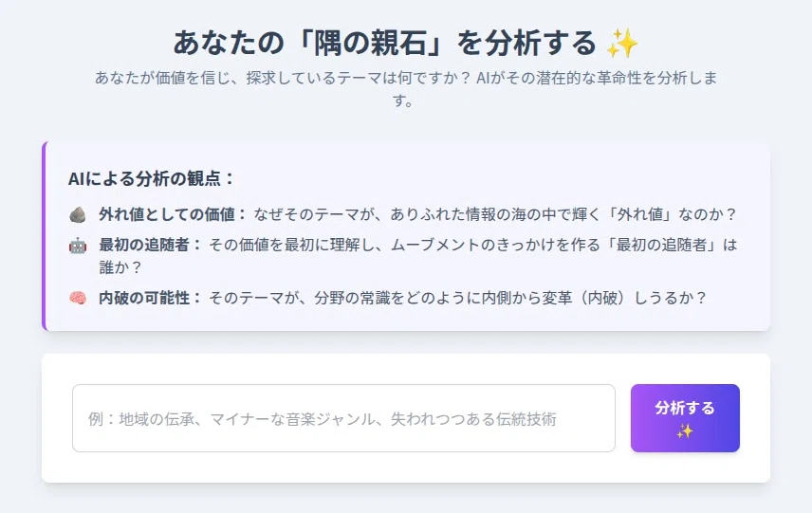Click the purple left border of the analysis card
The image size is (812, 513).
pyautogui.click(x=45, y=235)
